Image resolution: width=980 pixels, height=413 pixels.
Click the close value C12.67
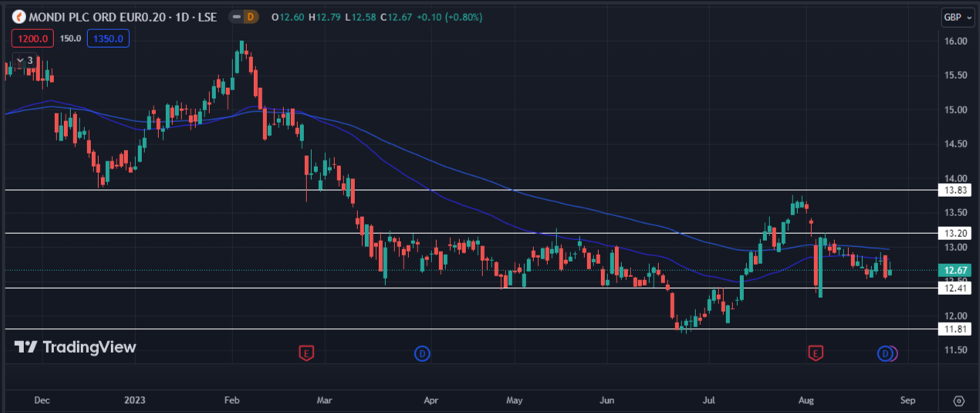click(395, 16)
